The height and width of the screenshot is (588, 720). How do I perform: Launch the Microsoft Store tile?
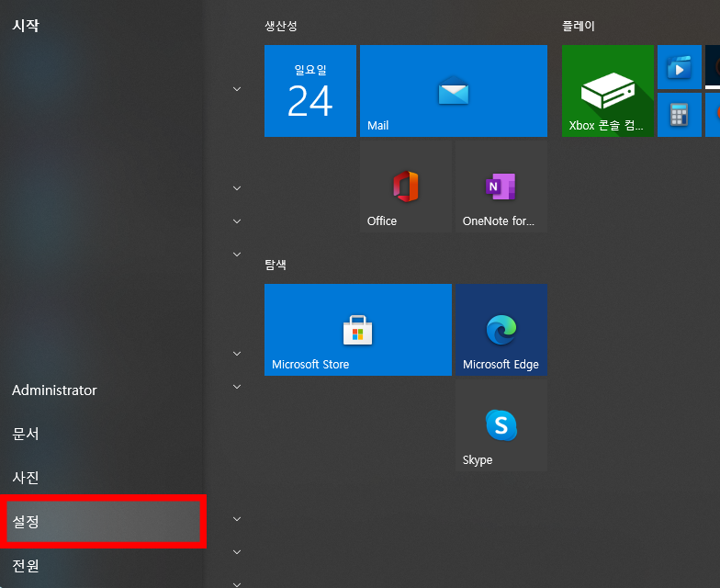[358, 329]
